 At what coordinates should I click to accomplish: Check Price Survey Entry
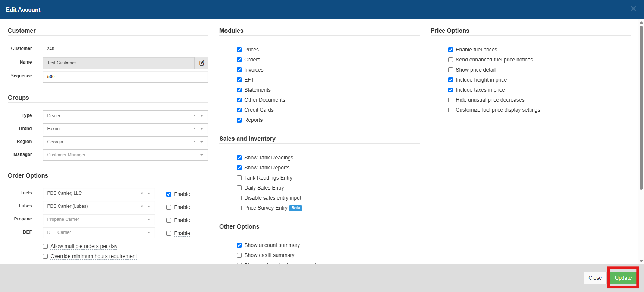[239, 208]
